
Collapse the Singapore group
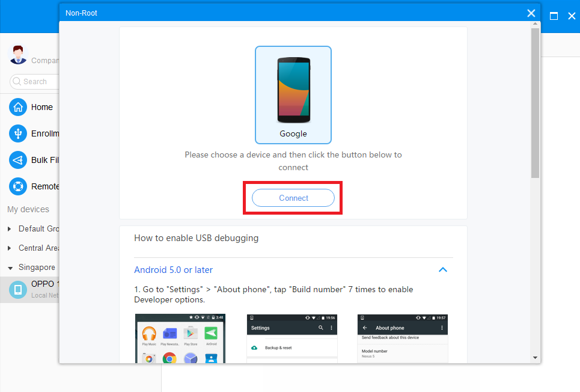point(10,268)
